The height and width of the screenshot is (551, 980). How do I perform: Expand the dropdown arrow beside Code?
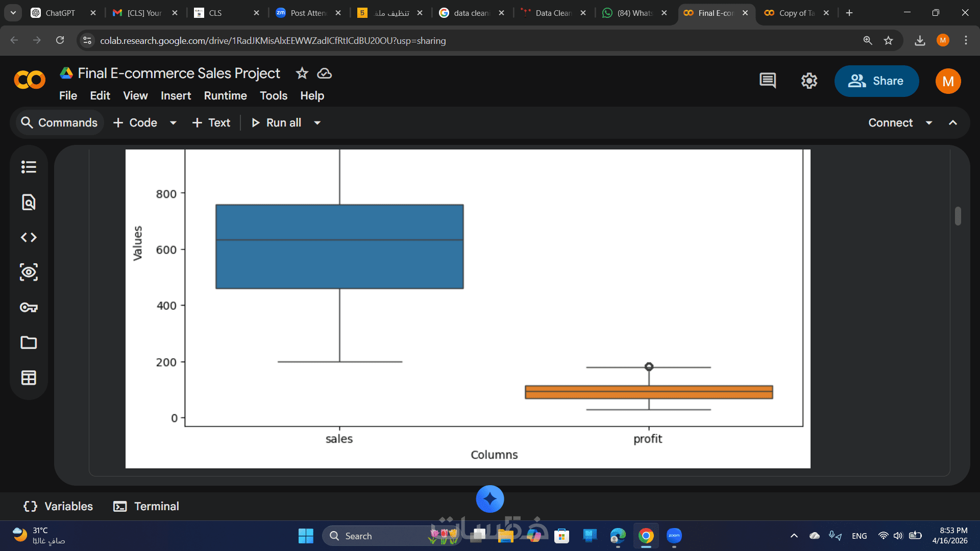click(x=173, y=123)
